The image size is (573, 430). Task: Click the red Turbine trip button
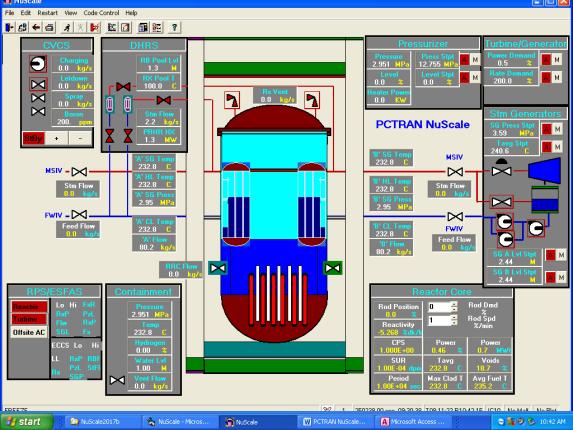(x=29, y=319)
